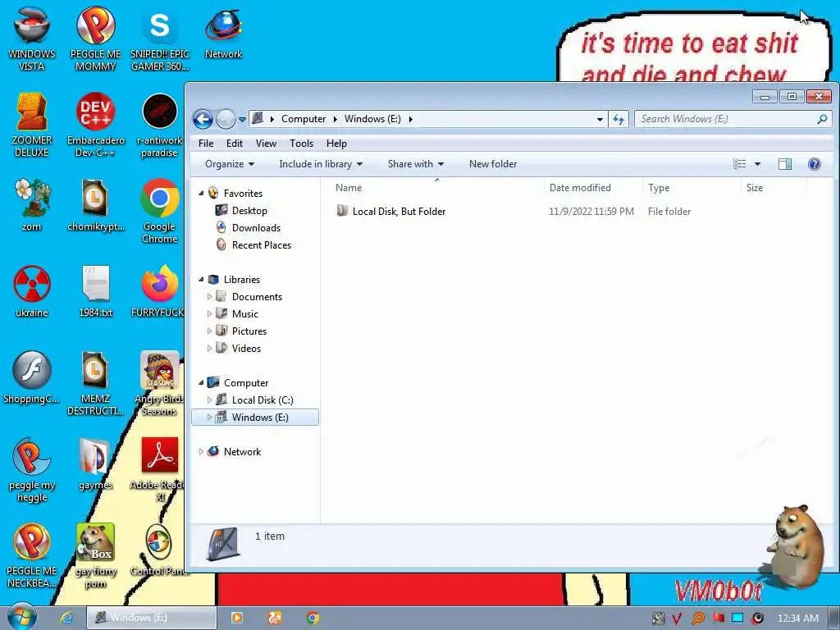This screenshot has height=630, width=840.
Task: Select the Pictures library
Action: click(x=249, y=331)
